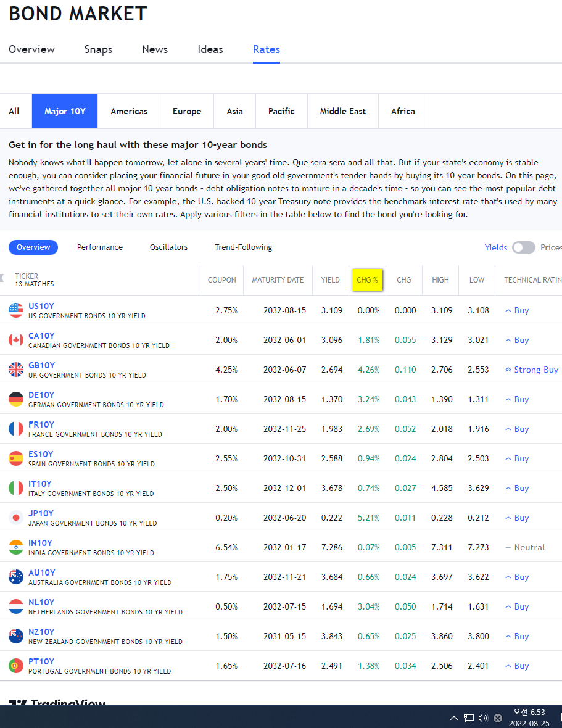The height and width of the screenshot is (728, 562).
Task: Open the GB10Y ticker link
Action: point(42,365)
